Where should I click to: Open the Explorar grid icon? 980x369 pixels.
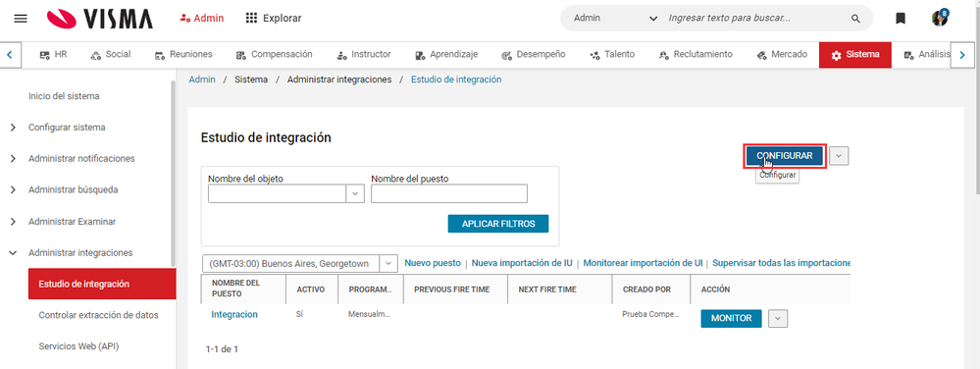click(x=251, y=18)
